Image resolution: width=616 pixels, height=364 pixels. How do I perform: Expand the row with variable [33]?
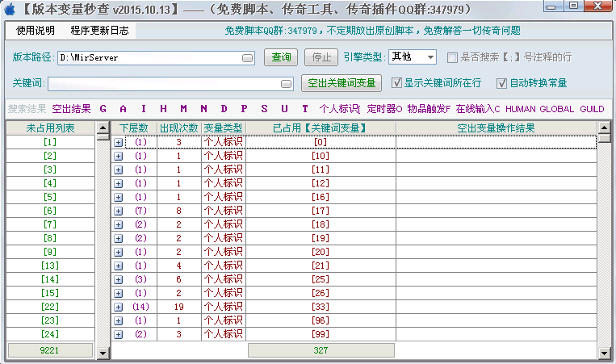118,308
